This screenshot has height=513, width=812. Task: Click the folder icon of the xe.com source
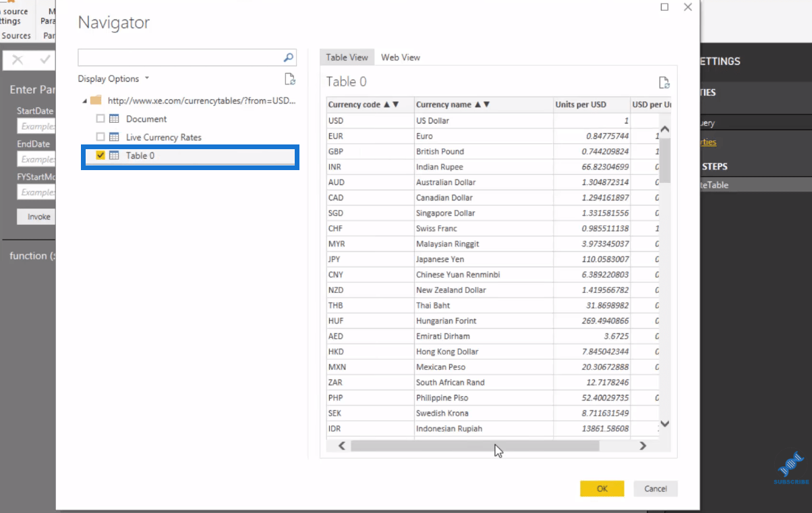tap(96, 100)
